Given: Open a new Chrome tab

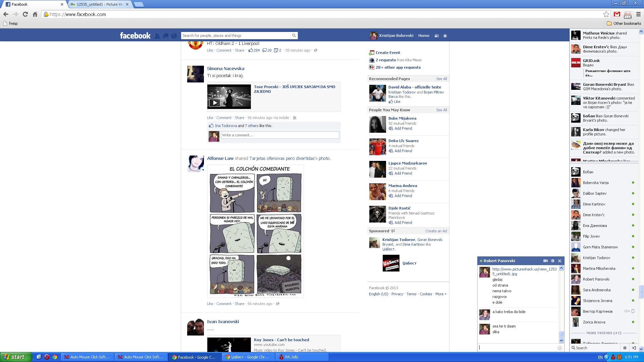Looking at the screenshot, I should 139,4.
